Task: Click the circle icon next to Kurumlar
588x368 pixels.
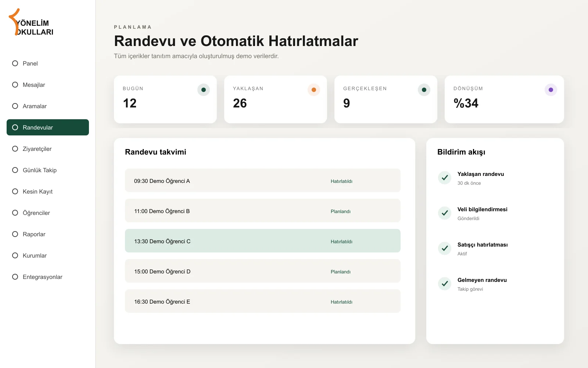Action: click(15, 255)
